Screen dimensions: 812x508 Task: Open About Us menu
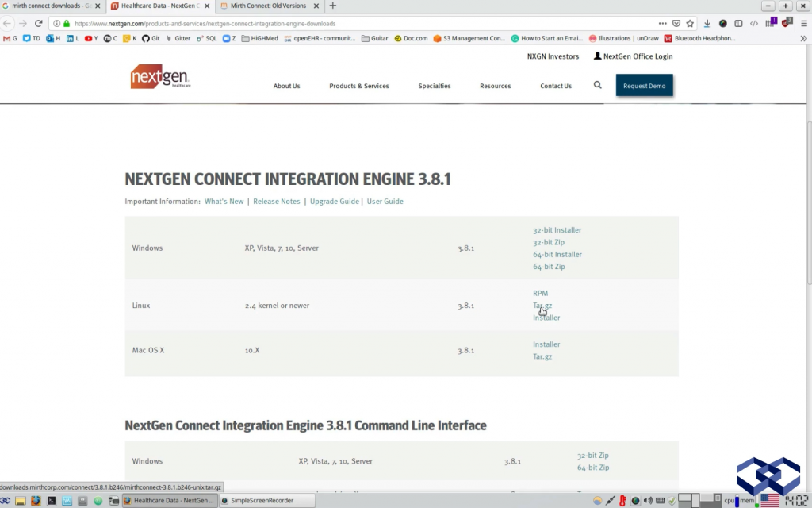coord(286,86)
